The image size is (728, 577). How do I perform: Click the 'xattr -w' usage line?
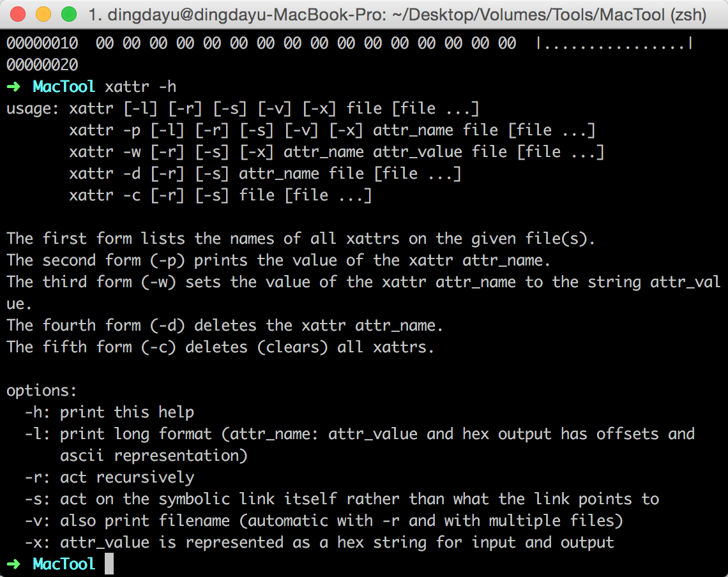pos(337,153)
